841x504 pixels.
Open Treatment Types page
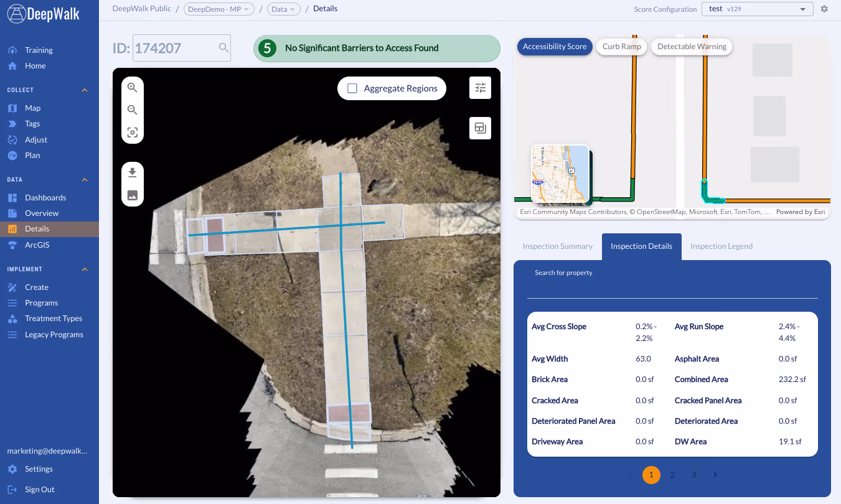(54, 318)
